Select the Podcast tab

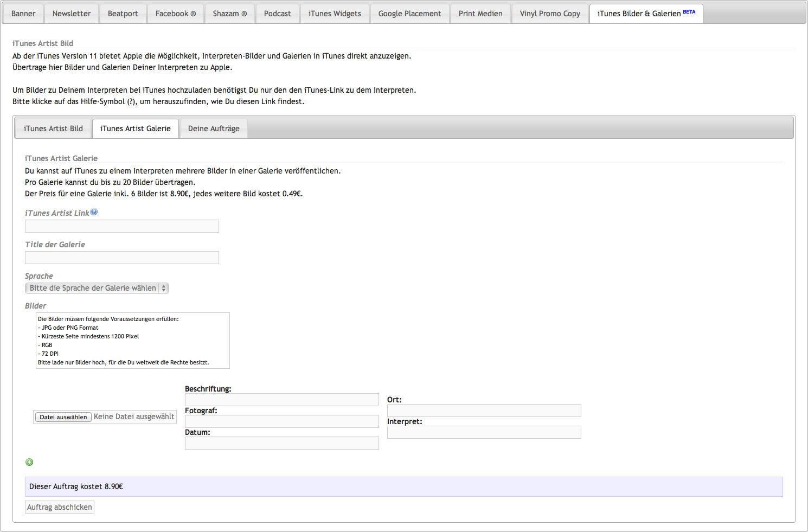pyautogui.click(x=277, y=14)
